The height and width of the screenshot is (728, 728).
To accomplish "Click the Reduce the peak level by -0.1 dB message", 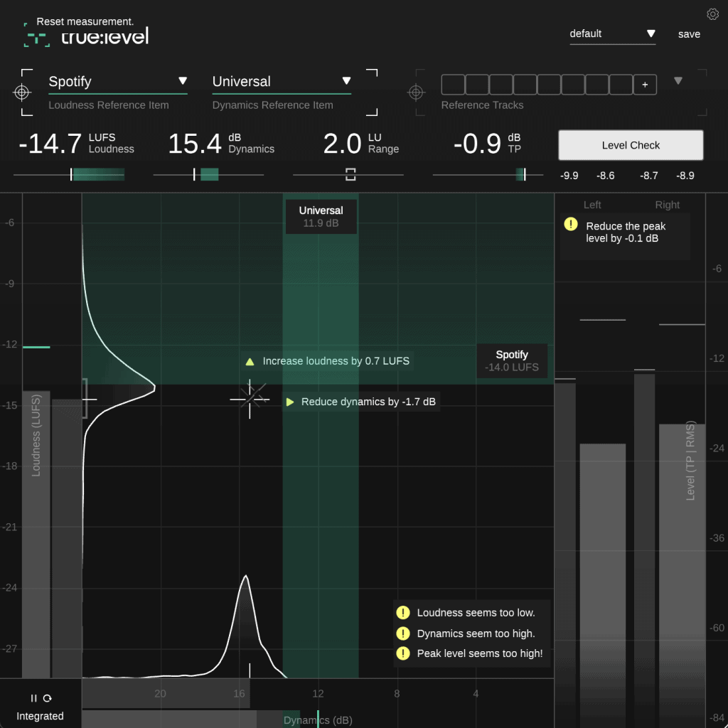I will tap(626, 232).
